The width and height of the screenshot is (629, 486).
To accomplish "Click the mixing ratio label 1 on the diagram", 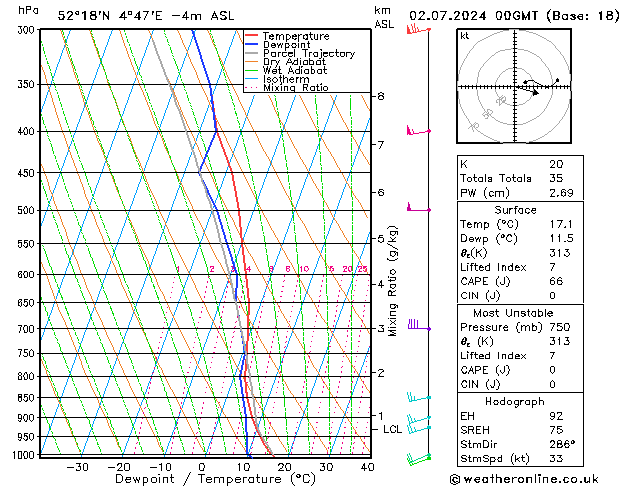I will coord(178,269).
